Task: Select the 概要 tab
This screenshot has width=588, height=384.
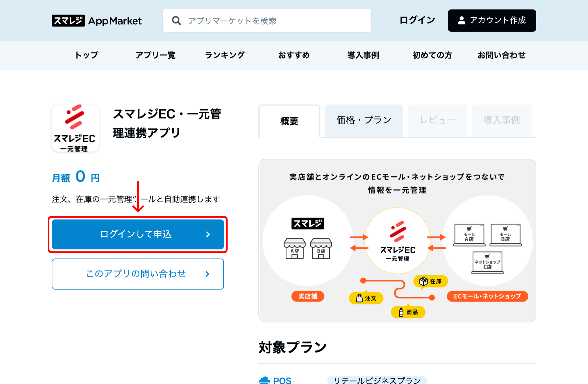Action: (x=289, y=121)
